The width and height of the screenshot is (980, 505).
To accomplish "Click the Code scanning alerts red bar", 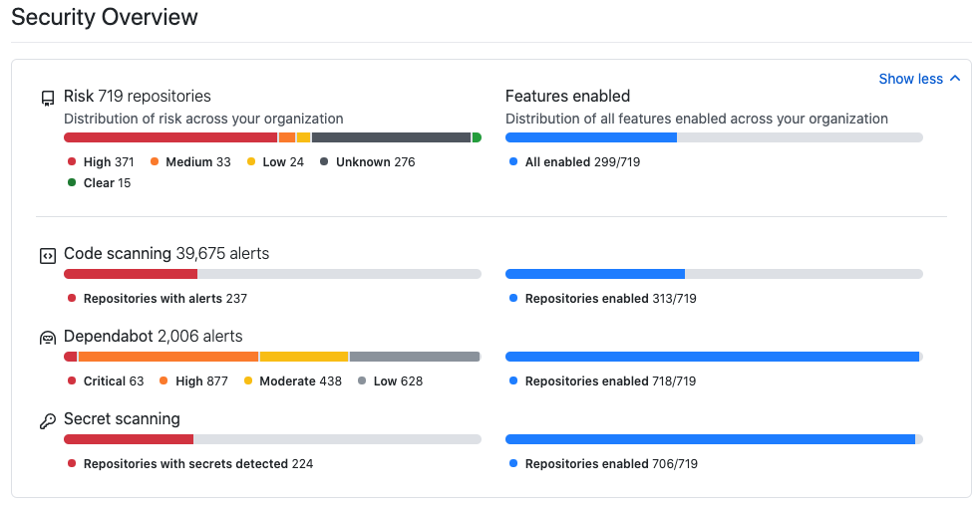I will 131,274.
